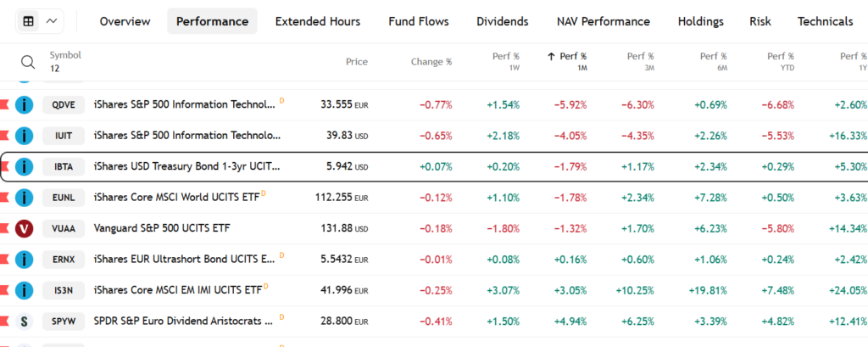Select the Technicals tab
This screenshot has height=347, width=868.
point(825,21)
